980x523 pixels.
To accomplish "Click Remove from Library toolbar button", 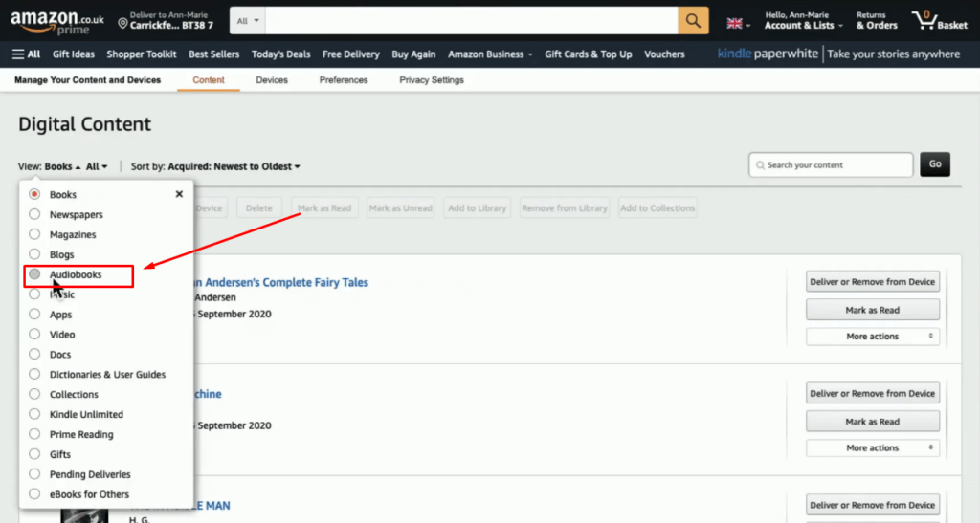I will (565, 207).
